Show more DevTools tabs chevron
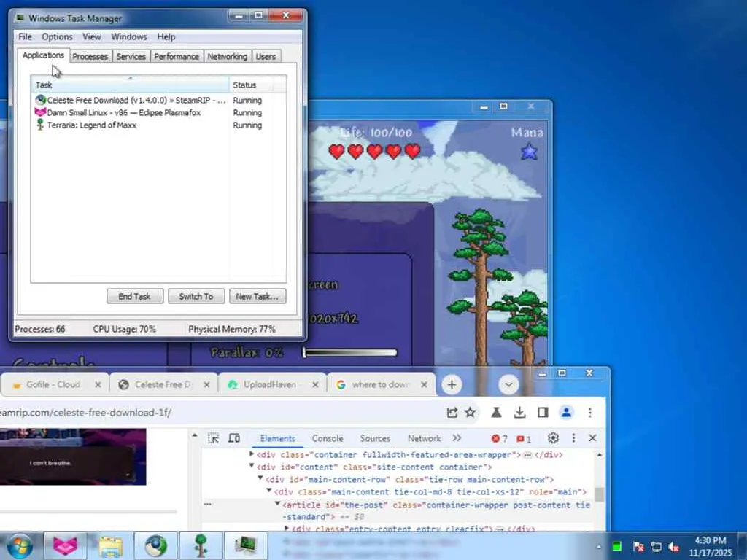Screen dimensions: 747x560 [457, 438]
